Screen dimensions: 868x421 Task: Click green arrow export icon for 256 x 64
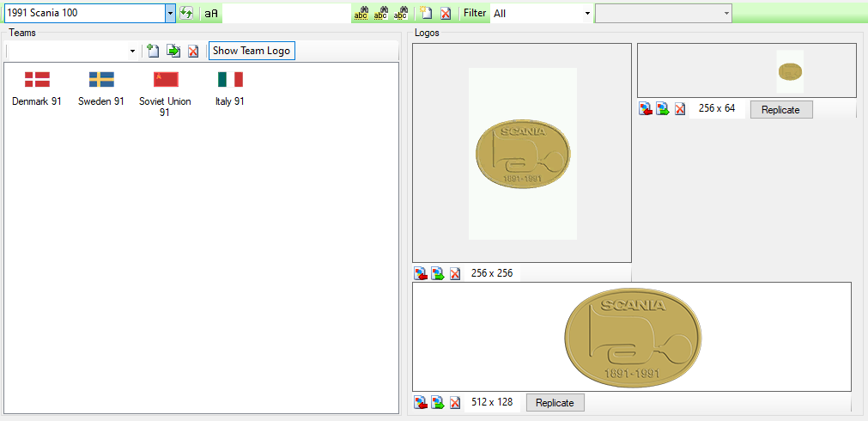click(663, 109)
